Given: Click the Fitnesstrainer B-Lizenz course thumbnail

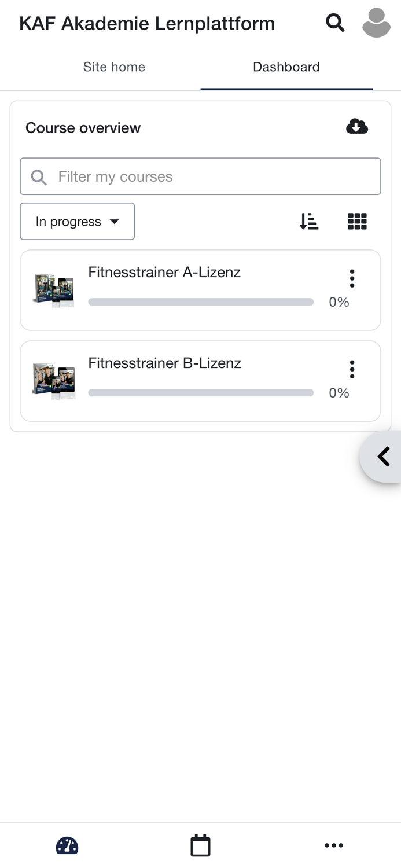Looking at the screenshot, I should tap(54, 381).
